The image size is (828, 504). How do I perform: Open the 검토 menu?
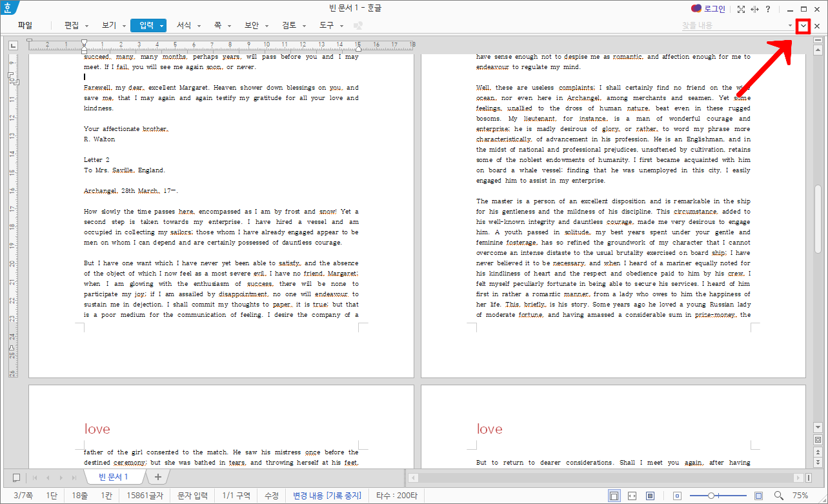[x=289, y=26]
